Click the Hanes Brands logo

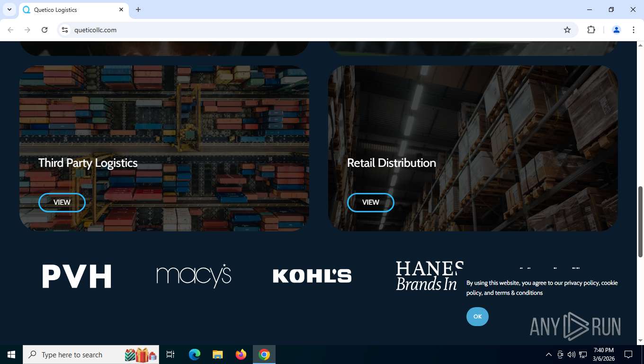pyautogui.click(x=429, y=276)
